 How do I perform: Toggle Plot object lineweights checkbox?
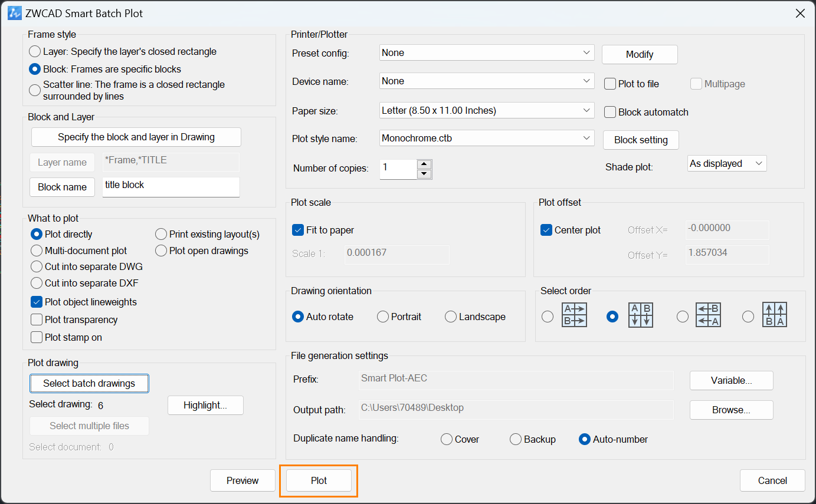point(37,302)
